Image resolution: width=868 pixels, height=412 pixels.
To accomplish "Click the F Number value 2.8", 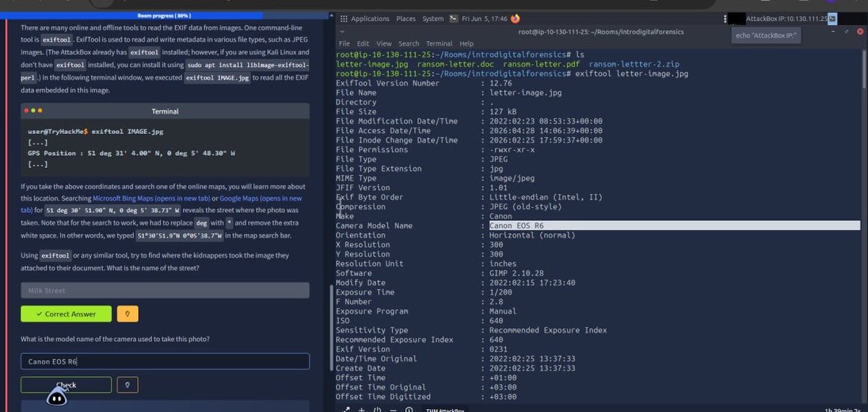I will (x=496, y=302).
